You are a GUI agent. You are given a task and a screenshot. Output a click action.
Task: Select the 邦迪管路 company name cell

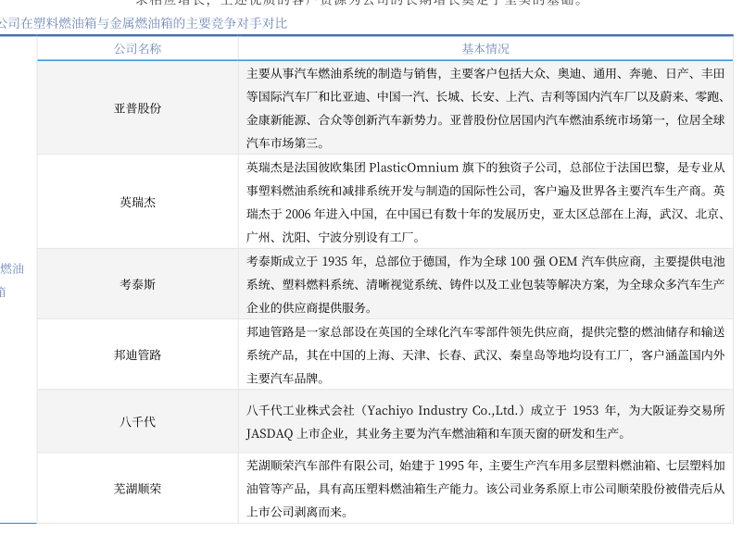tap(137, 355)
